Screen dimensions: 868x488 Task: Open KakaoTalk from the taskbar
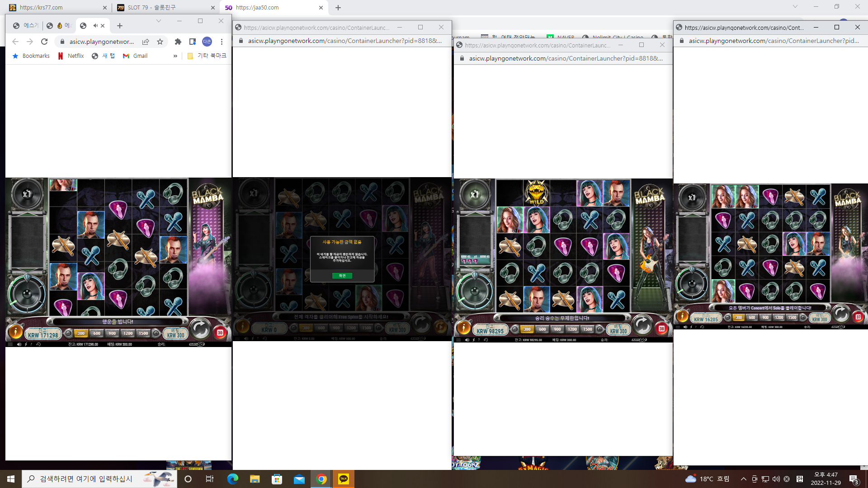tap(344, 479)
